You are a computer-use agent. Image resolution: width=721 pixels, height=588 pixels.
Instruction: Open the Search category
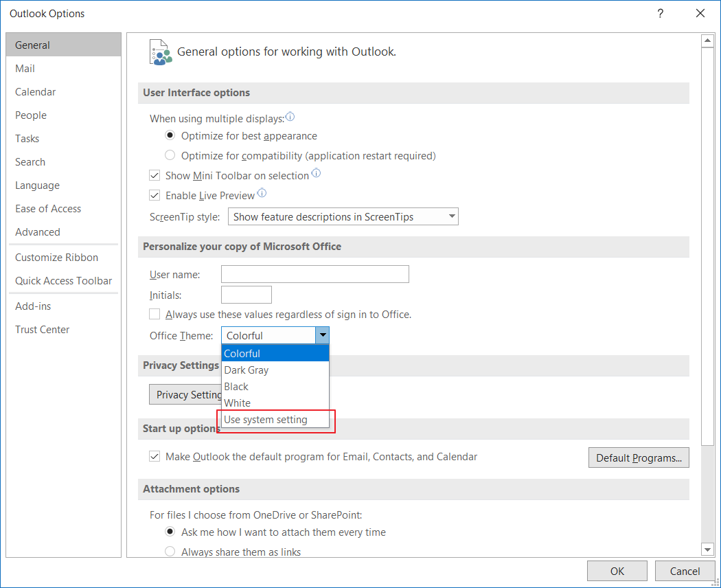[x=63, y=162]
